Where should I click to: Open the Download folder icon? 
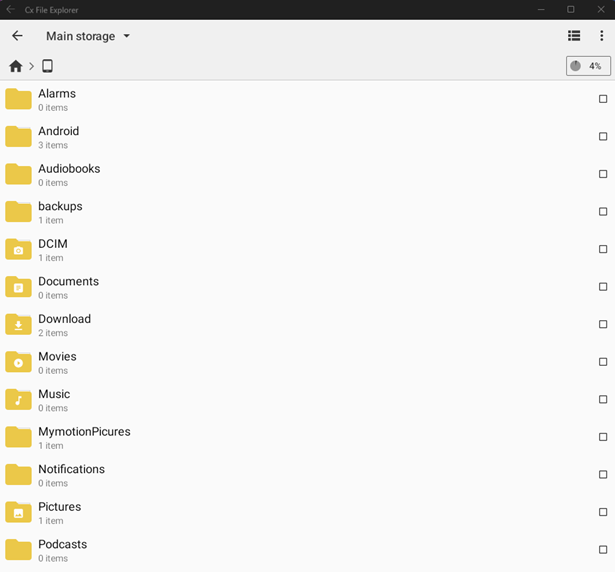[18, 324]
